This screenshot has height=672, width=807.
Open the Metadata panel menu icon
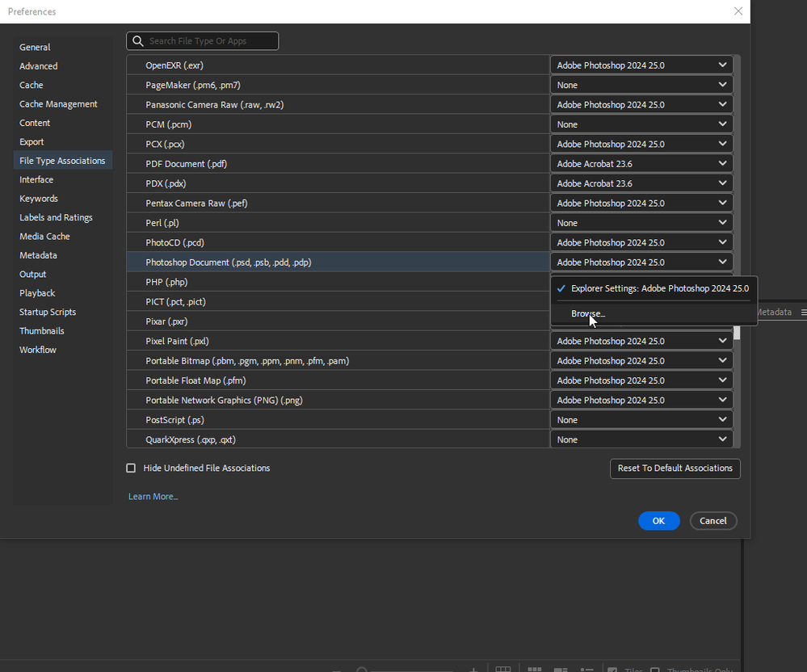click(x=803, y=312)
